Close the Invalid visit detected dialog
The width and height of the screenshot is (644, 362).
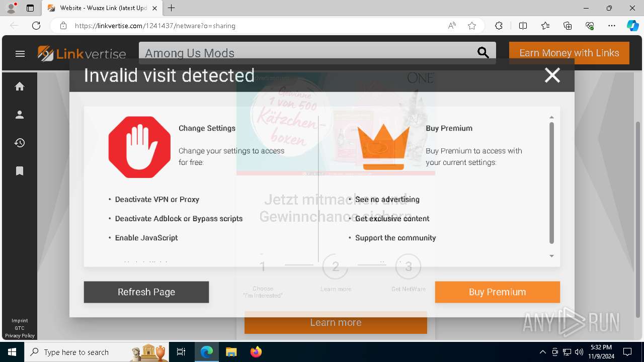[552, 75]
